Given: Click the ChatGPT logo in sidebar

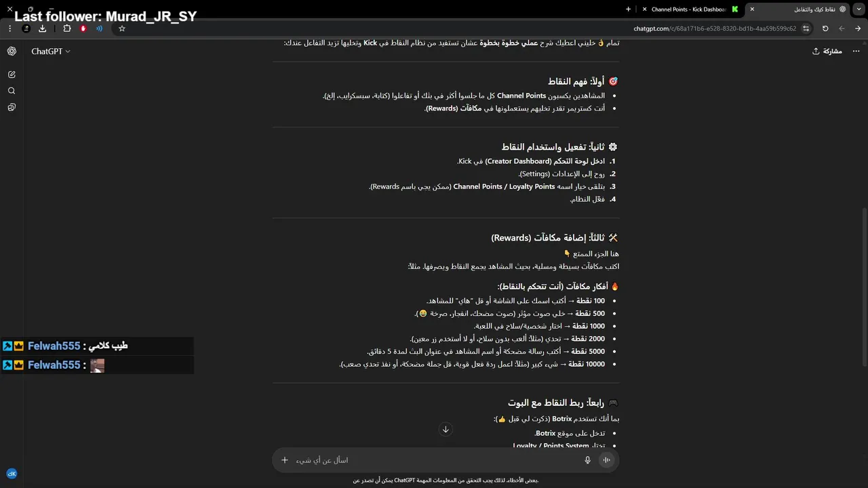Looking at the screenshot, I should [12, 52].
